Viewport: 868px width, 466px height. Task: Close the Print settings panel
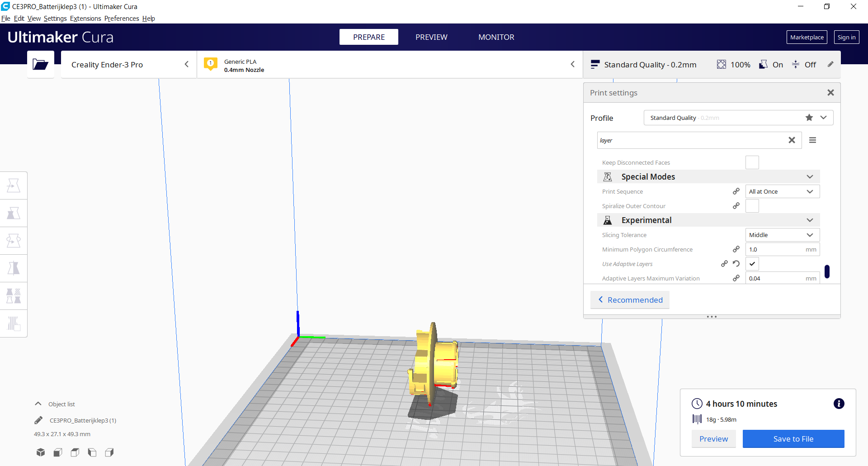(830, 92)
